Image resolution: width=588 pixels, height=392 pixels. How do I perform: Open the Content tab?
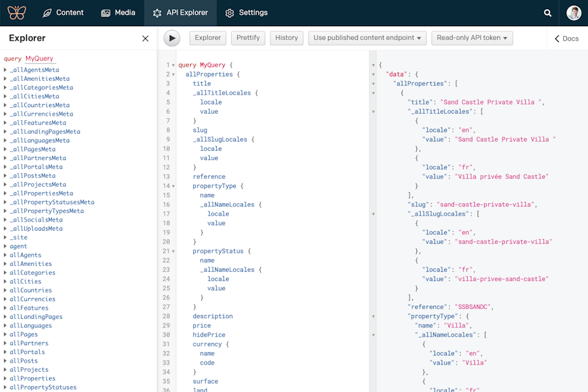coord(63,12)
